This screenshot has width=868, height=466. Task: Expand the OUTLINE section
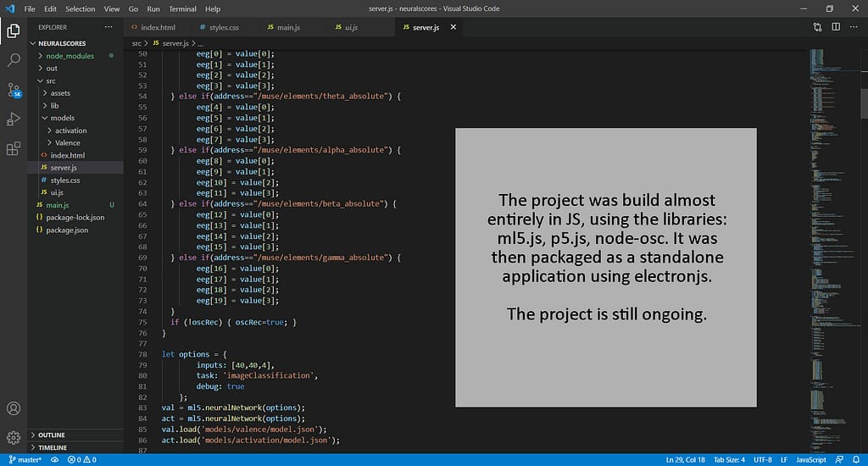51,435
